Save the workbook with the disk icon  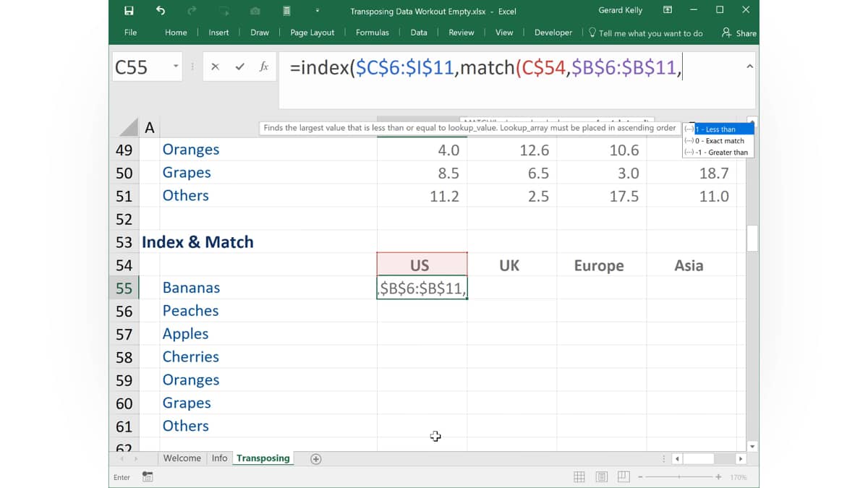129,11
